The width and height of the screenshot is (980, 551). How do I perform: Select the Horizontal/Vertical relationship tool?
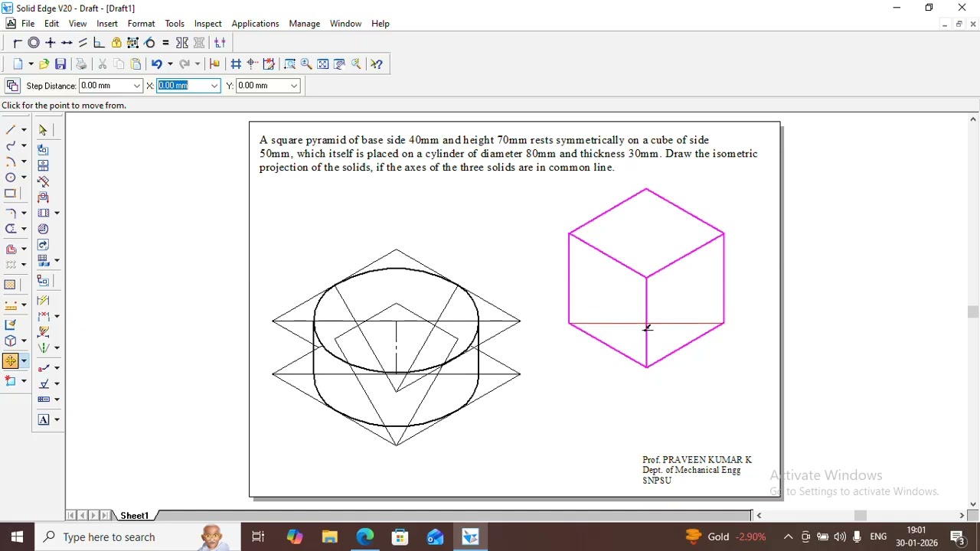click(51, 43)
